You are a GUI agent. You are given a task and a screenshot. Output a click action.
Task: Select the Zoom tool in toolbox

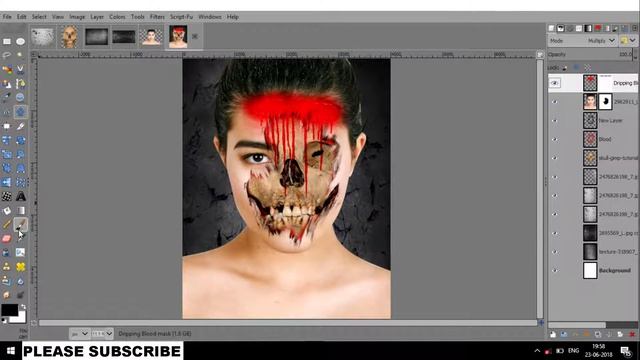(20, 98)
